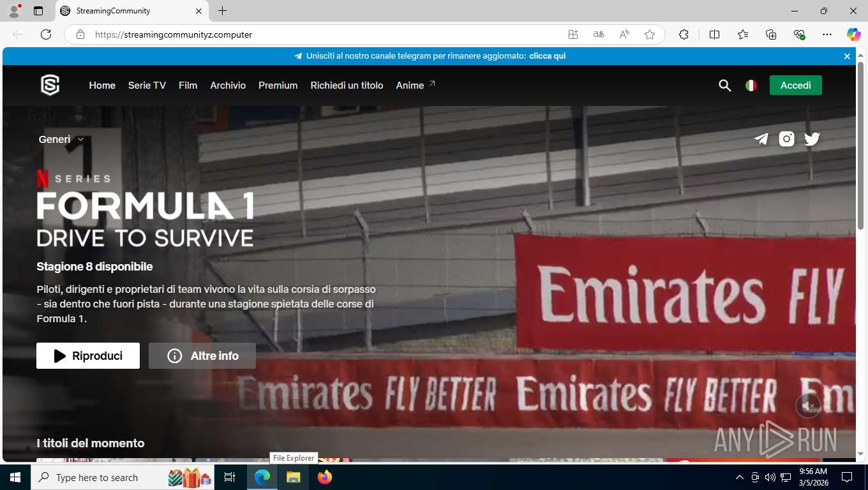Click the green Accedi button

point(796,85)
